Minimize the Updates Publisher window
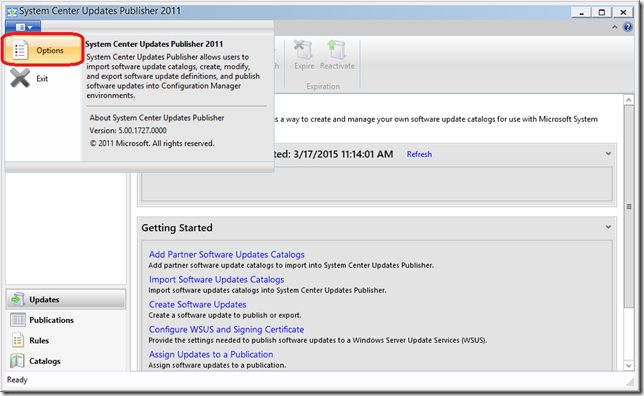644x396 pixels. 581,12
